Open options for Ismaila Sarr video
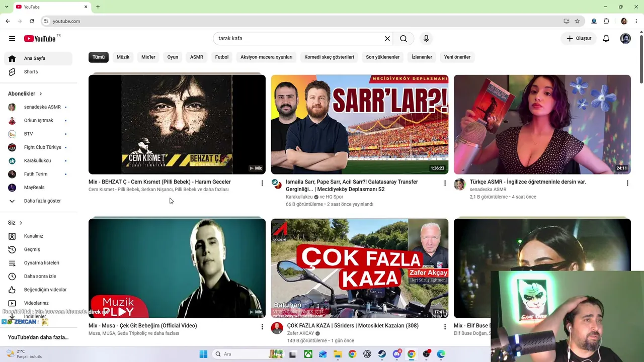Viewport: 644px width, 362px height. (x=445, y=183)
